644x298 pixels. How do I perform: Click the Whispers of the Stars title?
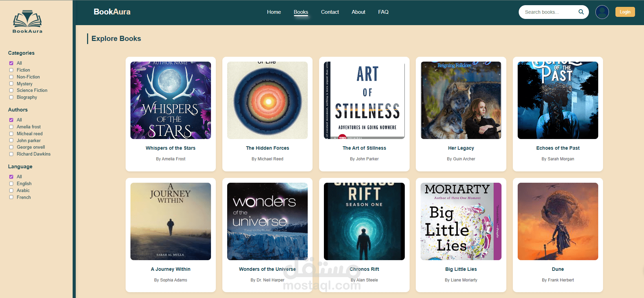tap(171, 148)
